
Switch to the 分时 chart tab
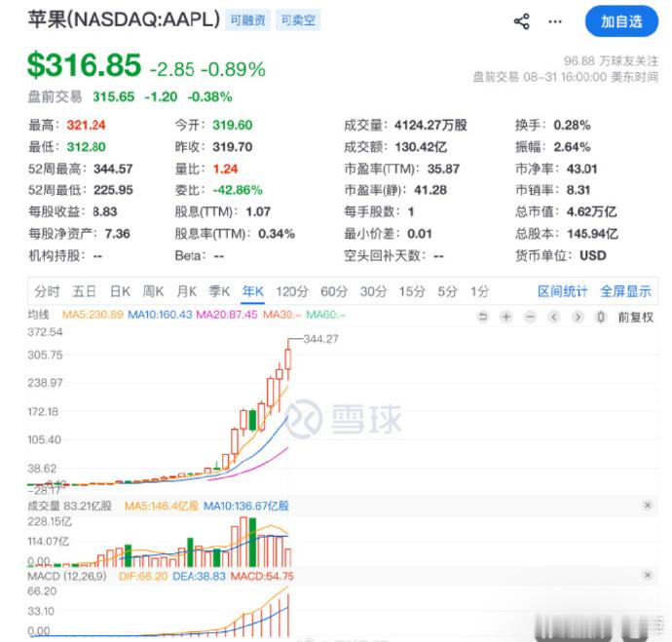point(47,291)
